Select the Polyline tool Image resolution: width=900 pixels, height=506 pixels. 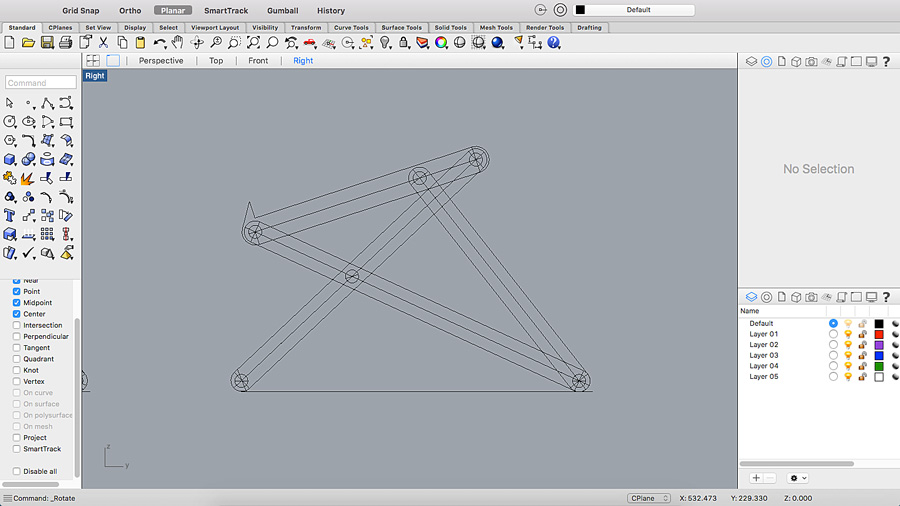tap(48, 103)
